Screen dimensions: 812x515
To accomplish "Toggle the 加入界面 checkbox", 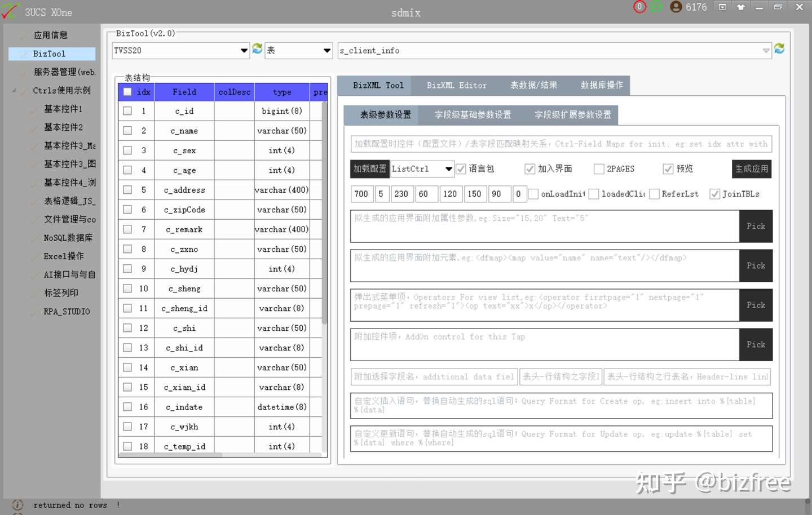I will (529, 169).
